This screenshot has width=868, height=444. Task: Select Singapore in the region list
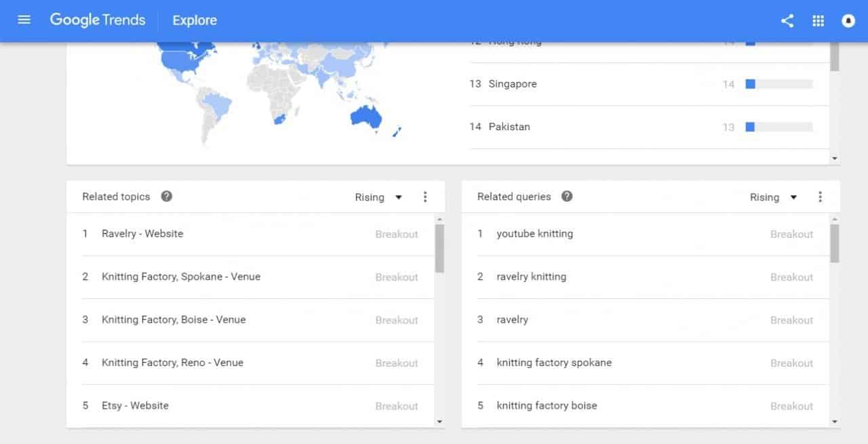coord(513,84)
